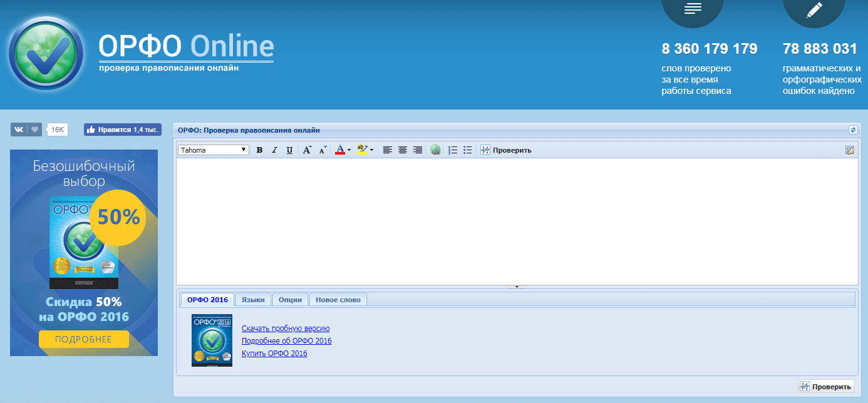Viewport: 868px width, 403px height.
Task: Create a bulleted list
Action: [467, 150]
